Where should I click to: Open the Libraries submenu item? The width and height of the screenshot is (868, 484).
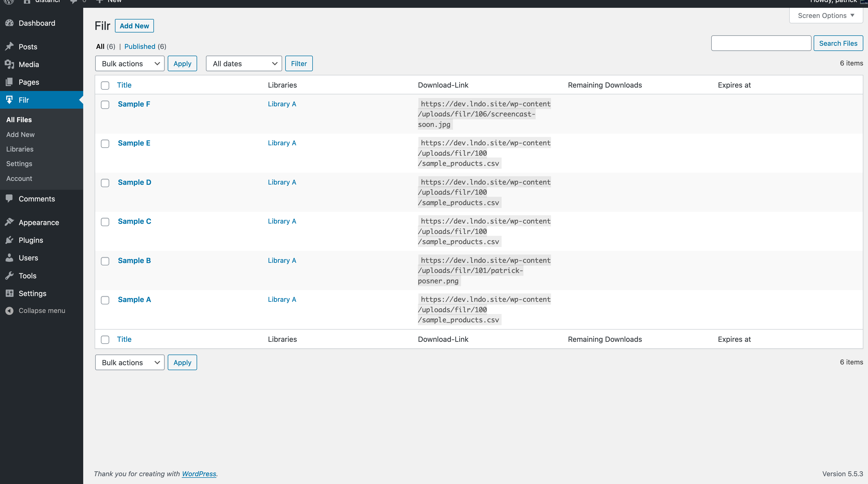click(x=20, y=149)
